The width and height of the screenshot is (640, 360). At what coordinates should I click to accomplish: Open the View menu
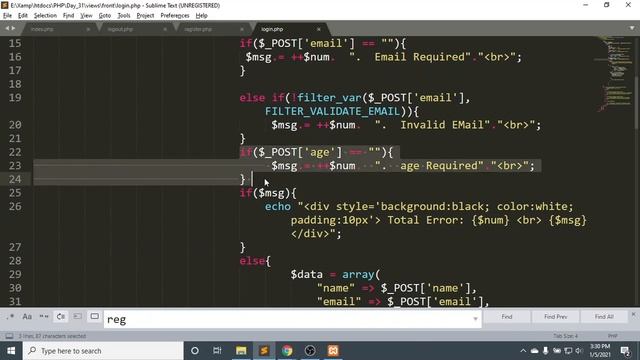86,16
